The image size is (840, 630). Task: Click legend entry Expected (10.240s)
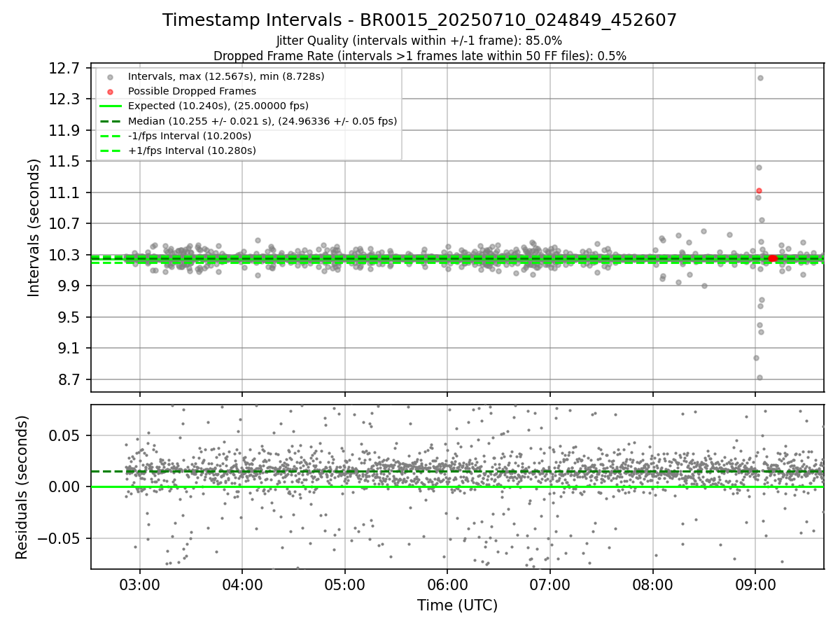coord(218,106)
